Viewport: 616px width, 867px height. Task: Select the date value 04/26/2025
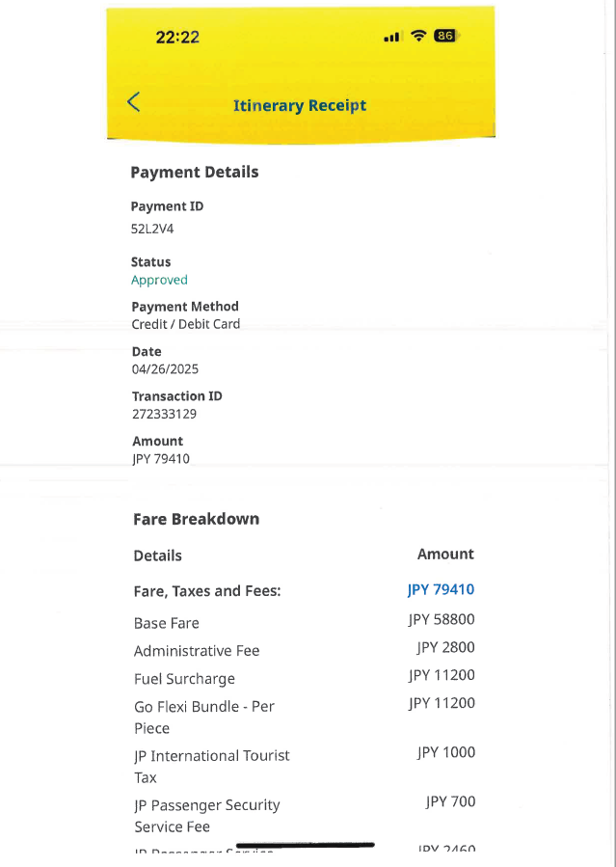click(165, 369)
